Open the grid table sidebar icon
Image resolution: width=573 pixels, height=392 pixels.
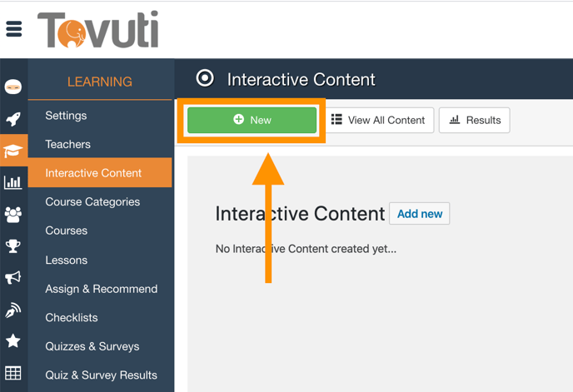click(x=13, y=373)
